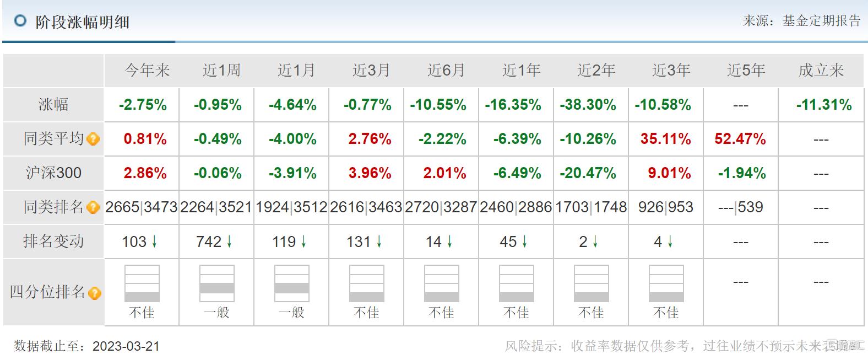Screen dimensions: 868x354
Task: Click the 742 rank change cell
Action: pos(215,242)
